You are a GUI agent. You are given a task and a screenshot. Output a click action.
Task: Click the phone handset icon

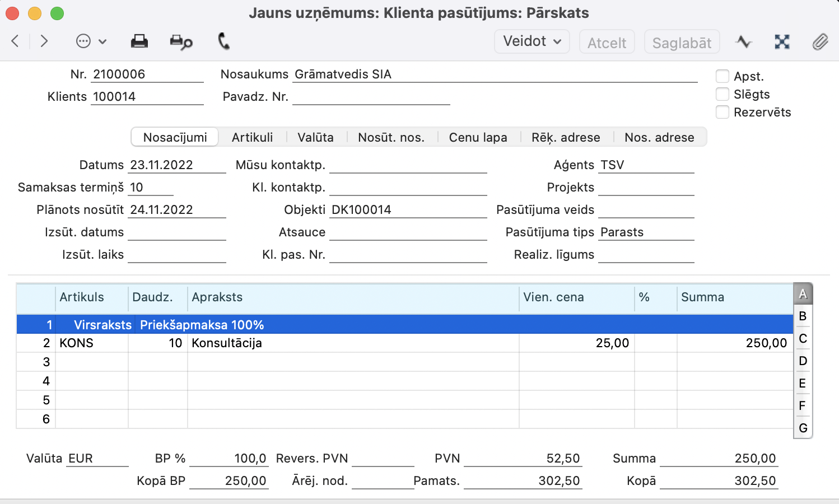[x=223, y=41]
